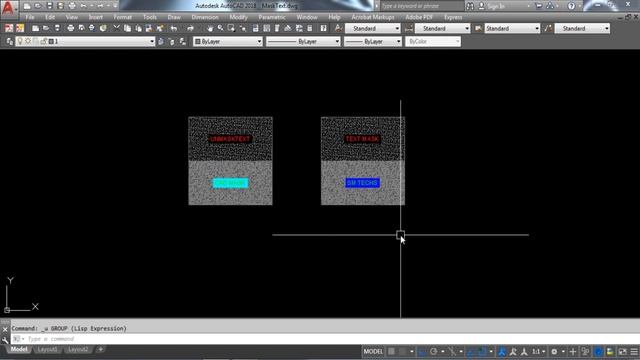Open the Layer Properties Manager icon

tap(9, 41)
